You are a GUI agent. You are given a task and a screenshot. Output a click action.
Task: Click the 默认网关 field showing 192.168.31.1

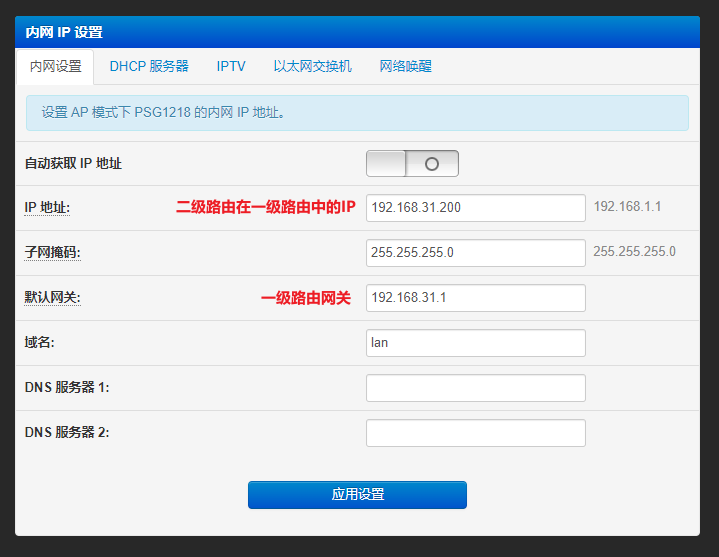point(475,298)
